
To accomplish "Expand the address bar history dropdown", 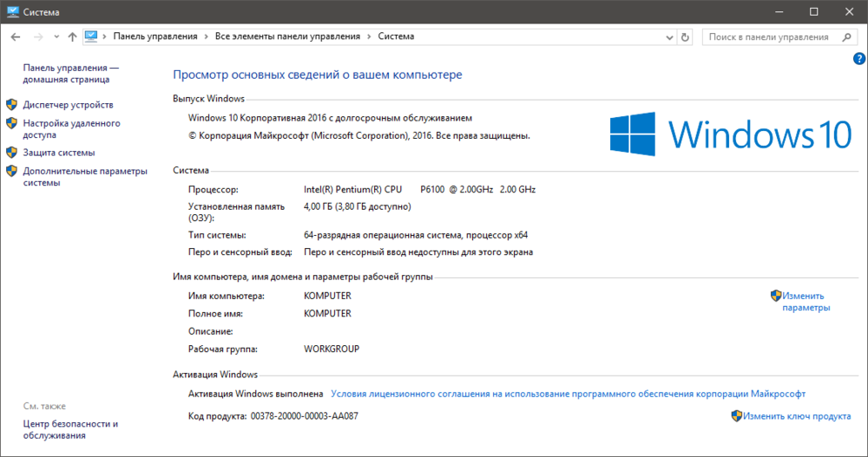I will tap(670, 37).
